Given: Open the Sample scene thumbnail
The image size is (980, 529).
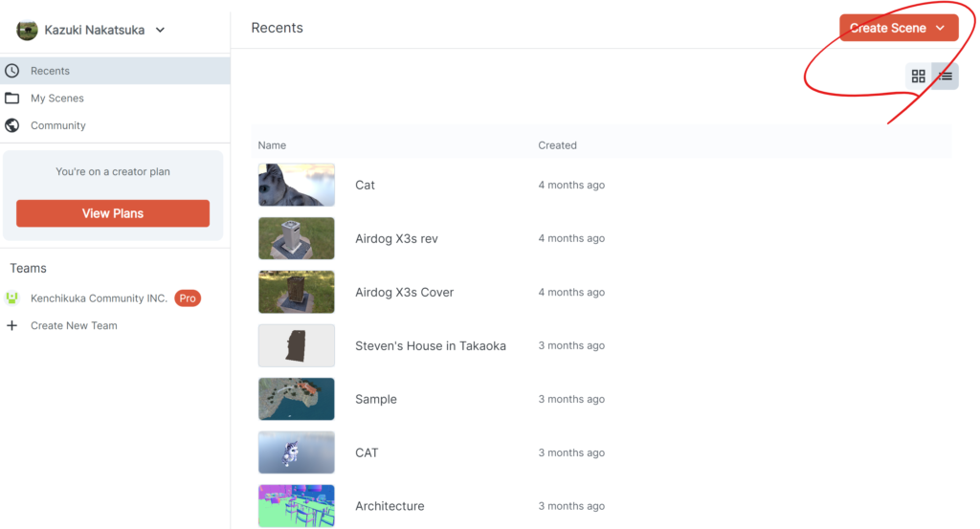Looking at the screenshot, I should (x=297, y=399).
